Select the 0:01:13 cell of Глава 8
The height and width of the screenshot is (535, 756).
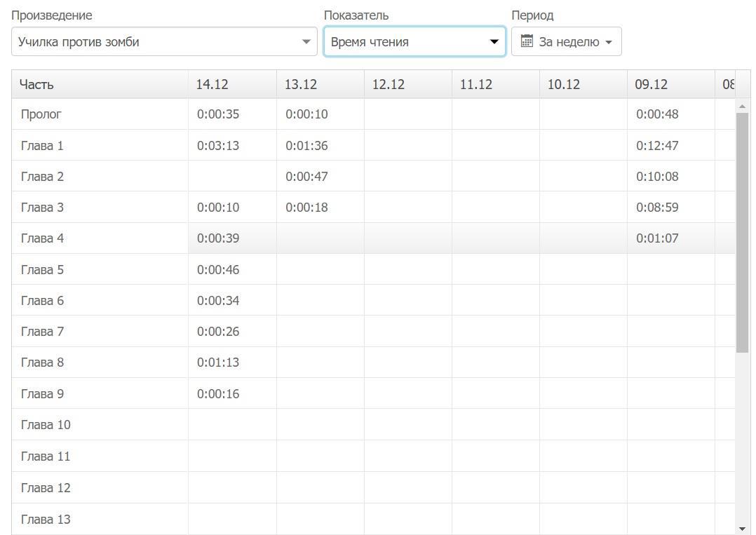pos(218,363)
